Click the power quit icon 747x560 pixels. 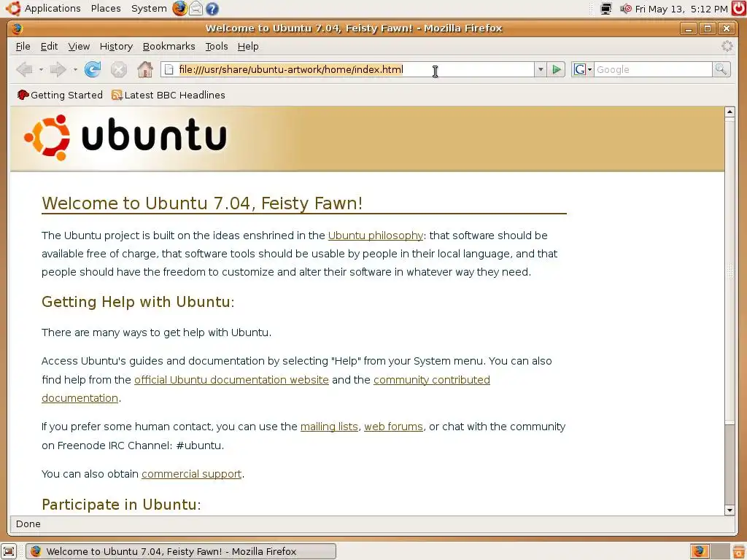pos(739,9)
